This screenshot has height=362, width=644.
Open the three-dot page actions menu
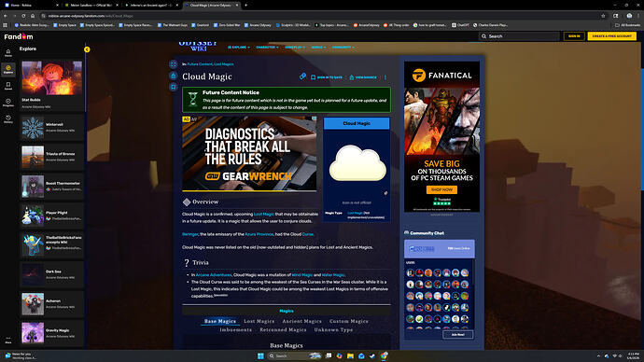pyautogui.click(x=385, y=77)
